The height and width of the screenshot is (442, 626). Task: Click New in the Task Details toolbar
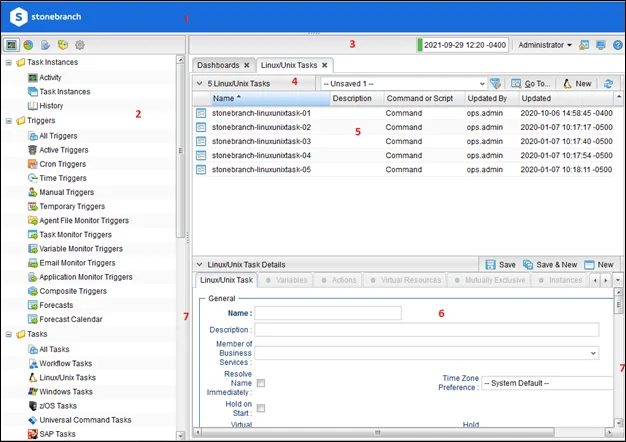point(598,265)
